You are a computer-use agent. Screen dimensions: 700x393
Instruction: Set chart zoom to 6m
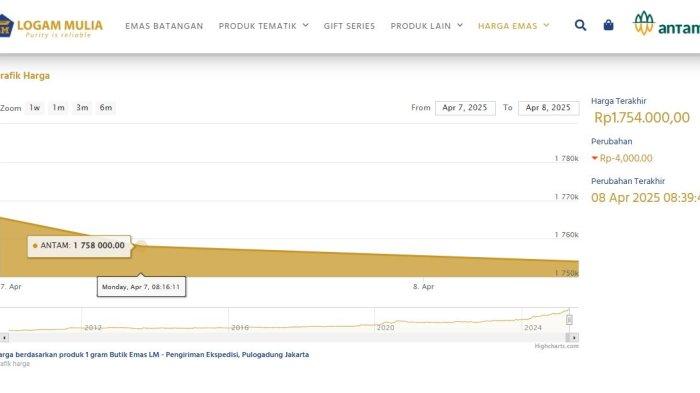[106, 108]
